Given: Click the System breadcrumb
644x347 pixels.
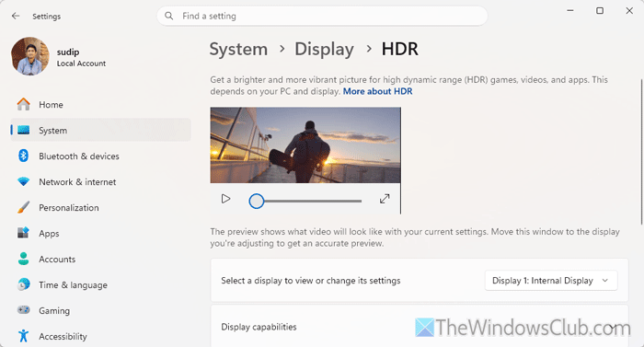Looking at the screenshot, I should (238, 49).
